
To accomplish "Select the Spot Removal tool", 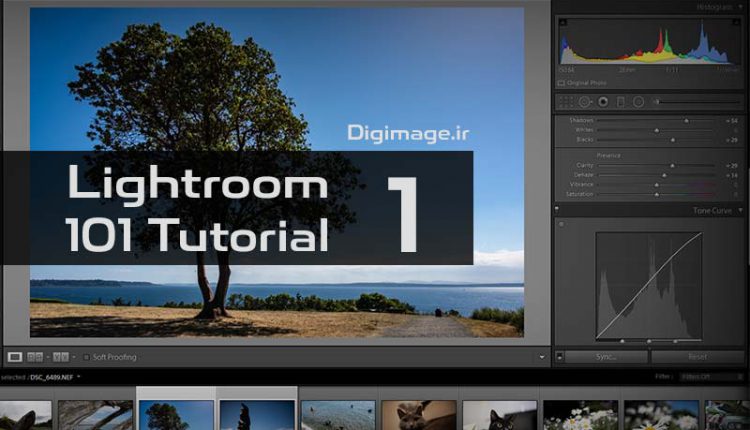I will coord(585,102).
